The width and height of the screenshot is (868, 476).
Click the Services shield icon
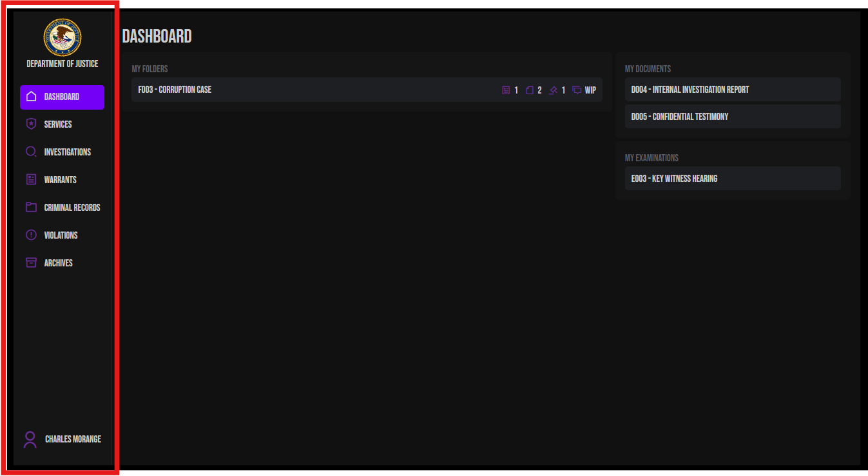[30, 124]
